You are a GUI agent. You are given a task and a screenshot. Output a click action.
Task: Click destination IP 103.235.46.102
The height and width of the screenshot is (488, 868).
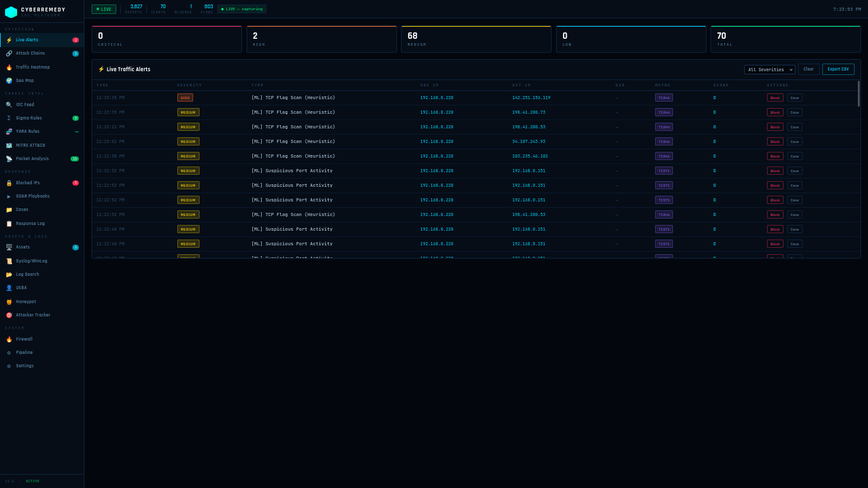[530, 156]
